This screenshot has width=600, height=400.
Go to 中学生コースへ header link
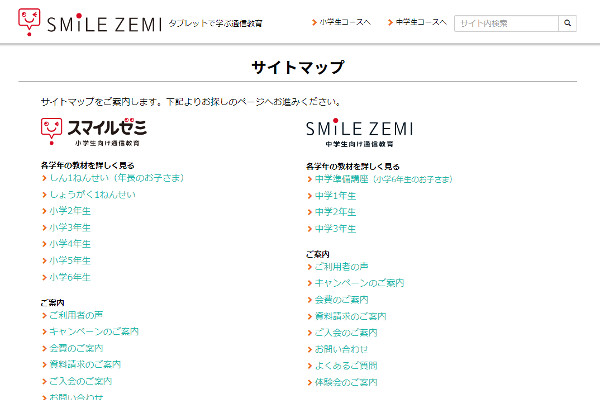(x=417, y=22)
